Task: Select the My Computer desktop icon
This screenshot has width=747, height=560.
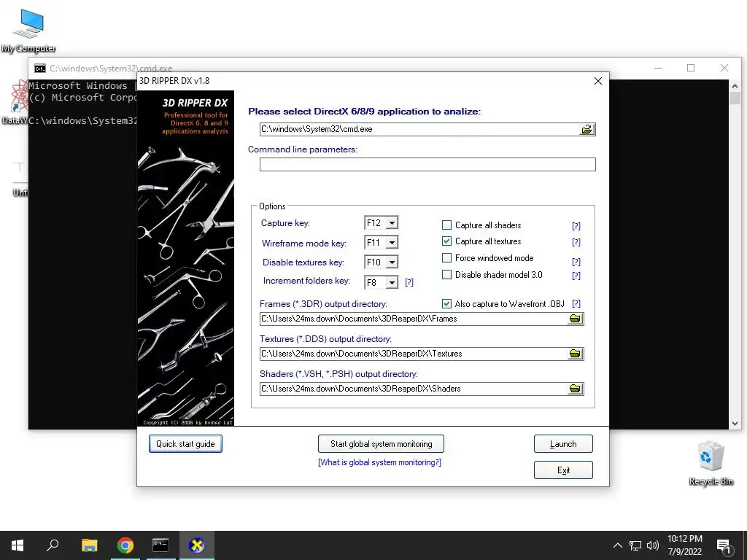Action: (x=28, y=31)
